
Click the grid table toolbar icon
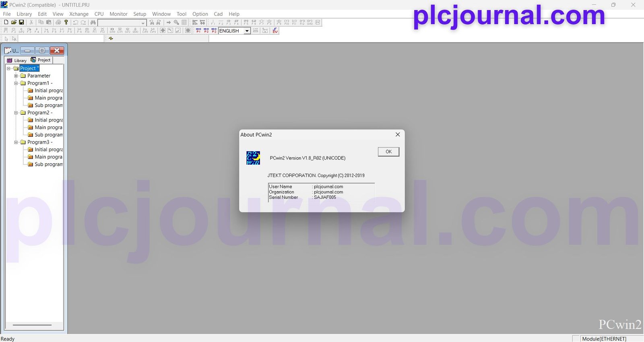[184, 23]
